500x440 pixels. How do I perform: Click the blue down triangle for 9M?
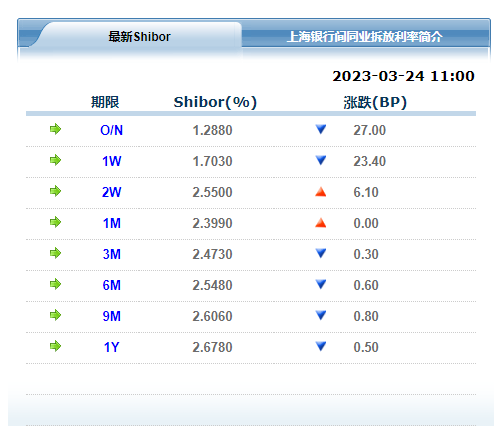point(321,315)
